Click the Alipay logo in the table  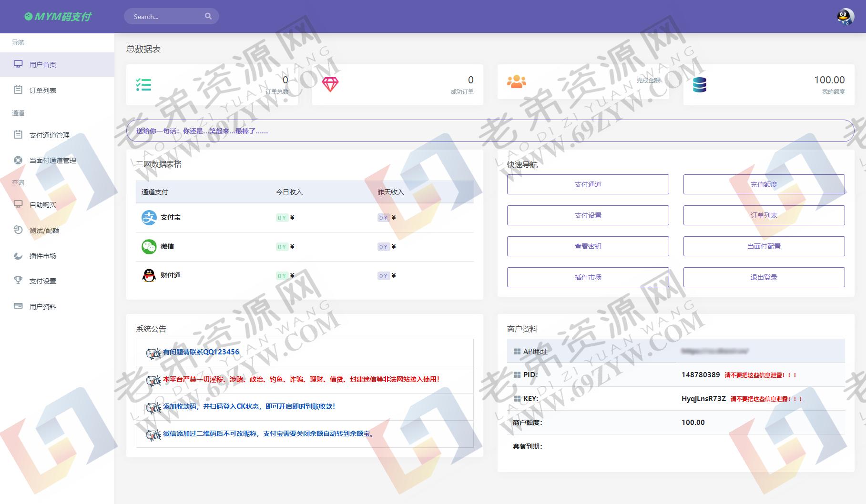point(149,218)
